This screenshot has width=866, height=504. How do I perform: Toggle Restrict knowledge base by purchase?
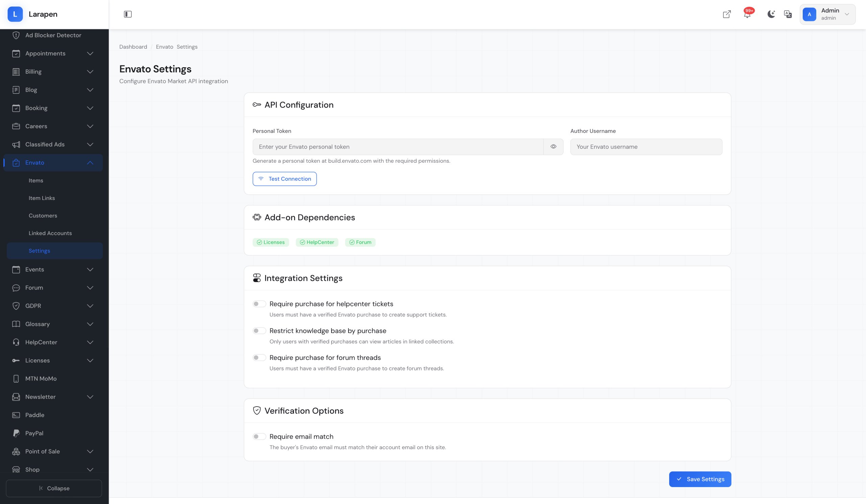(x=259, y=330)
